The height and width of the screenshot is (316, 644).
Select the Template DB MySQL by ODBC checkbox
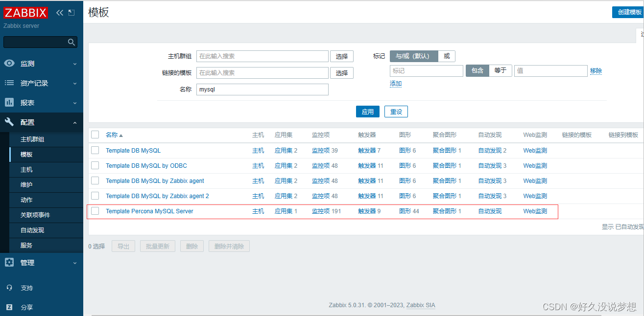tap(95, 165)
